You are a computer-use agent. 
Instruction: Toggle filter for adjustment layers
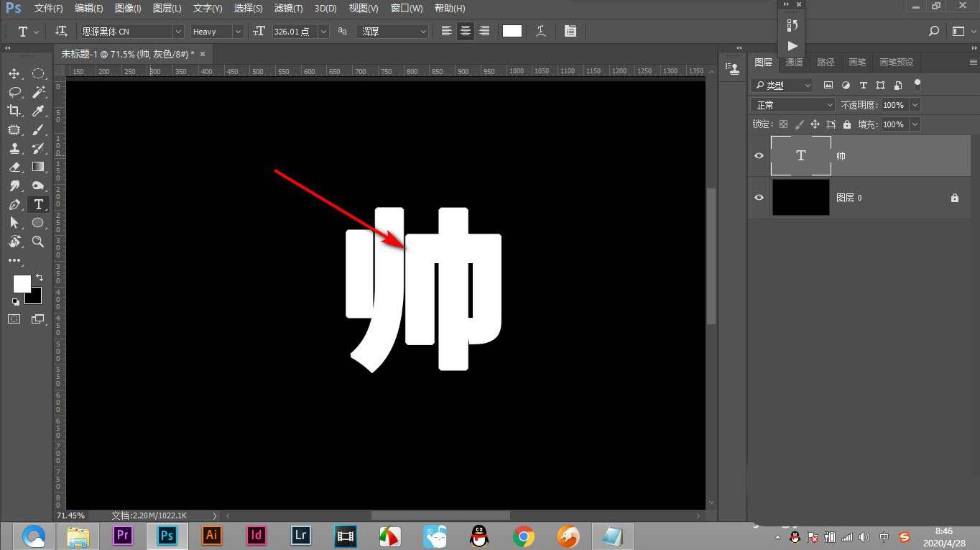[x=846, y=85]
